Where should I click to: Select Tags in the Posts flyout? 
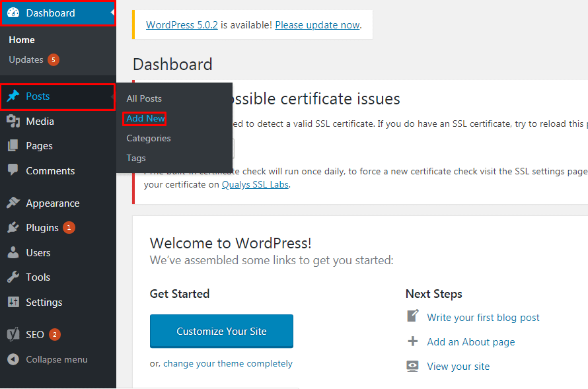[x=135, y=158]
